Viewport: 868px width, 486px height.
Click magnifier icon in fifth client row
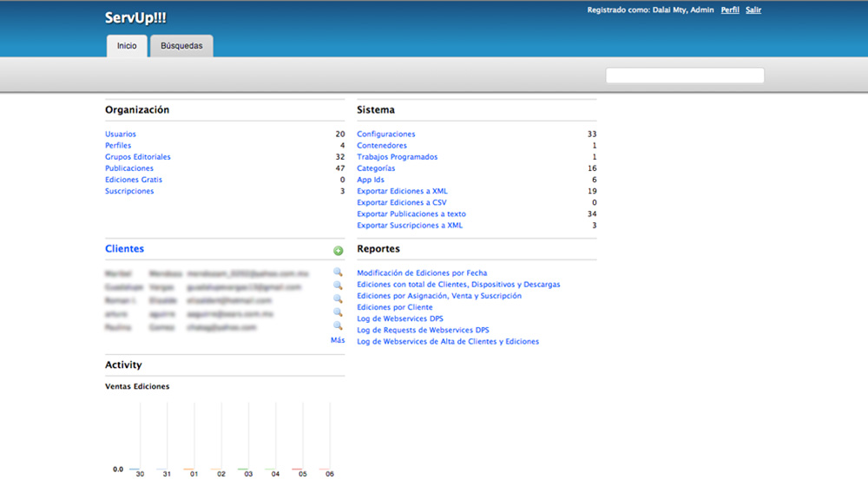[338, 327]
